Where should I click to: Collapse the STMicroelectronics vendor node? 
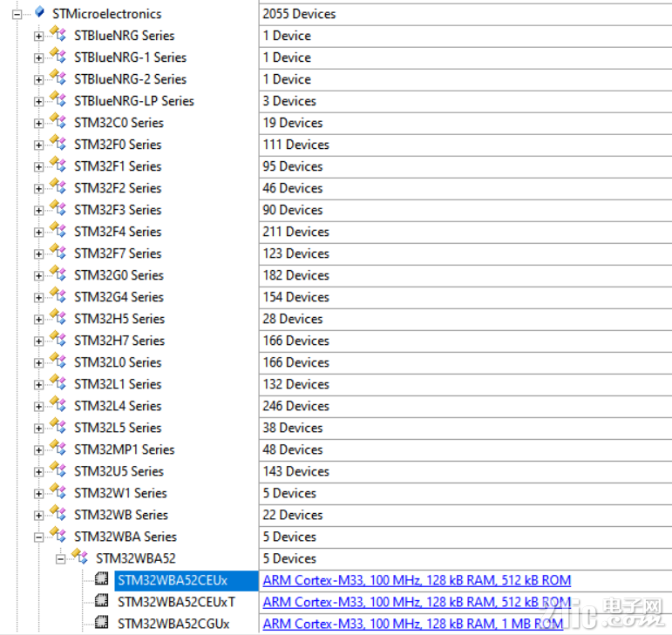tap(17, 15)
